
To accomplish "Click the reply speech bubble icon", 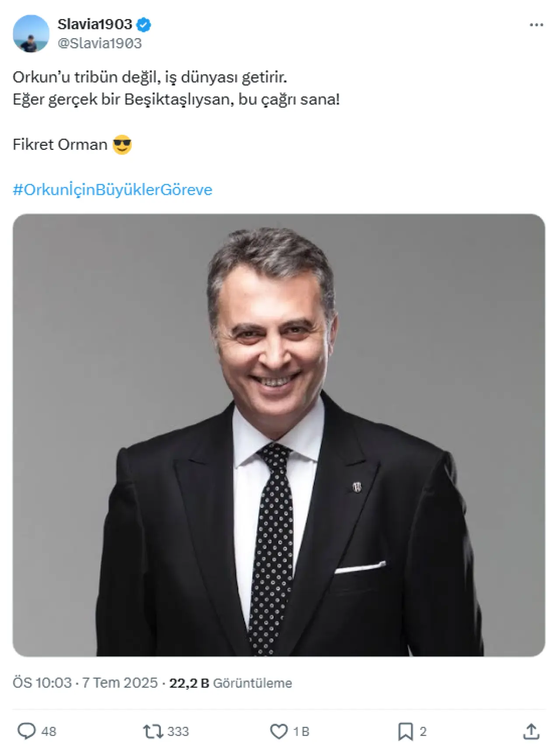I will click(26, 731).
